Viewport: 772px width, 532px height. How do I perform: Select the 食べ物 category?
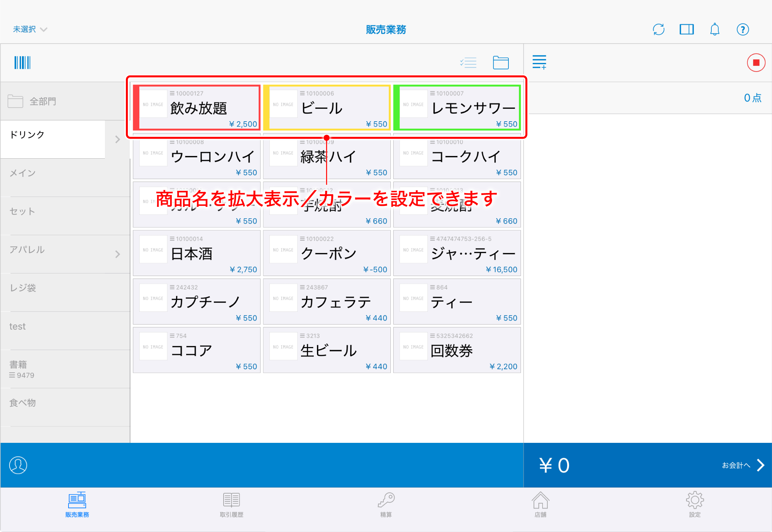point(65,408)
